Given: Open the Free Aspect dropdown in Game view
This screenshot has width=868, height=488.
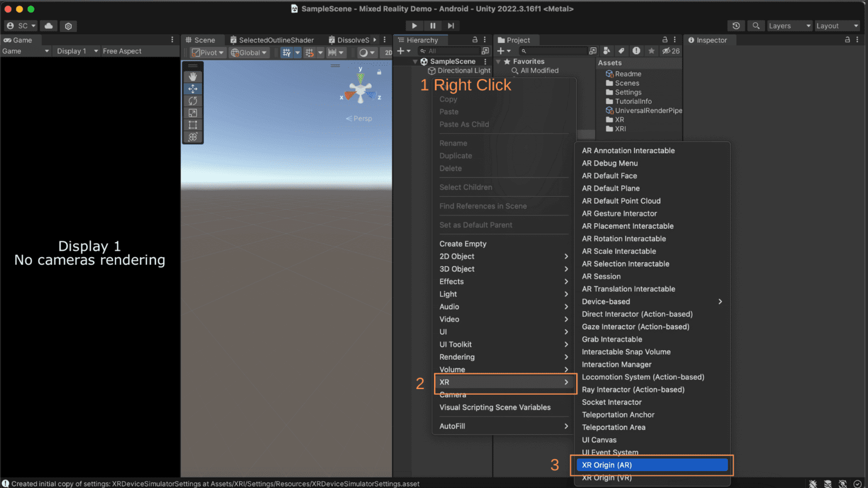Looking at the screenshot, I should [121, 51].
